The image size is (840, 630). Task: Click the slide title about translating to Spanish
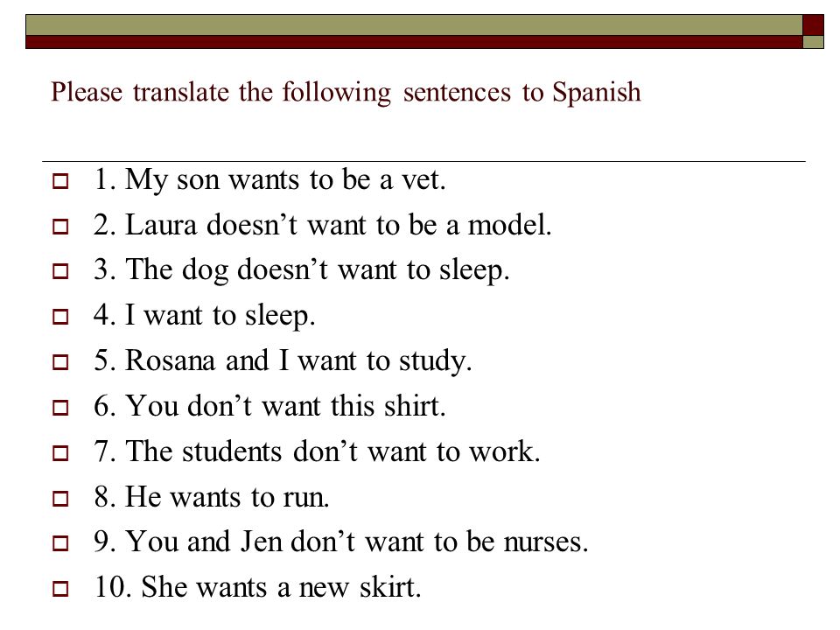pyautogui.click(x=346, y=92)
